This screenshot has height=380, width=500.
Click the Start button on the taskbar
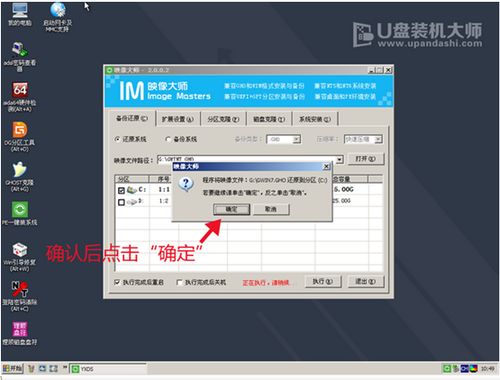pos(12,368)
